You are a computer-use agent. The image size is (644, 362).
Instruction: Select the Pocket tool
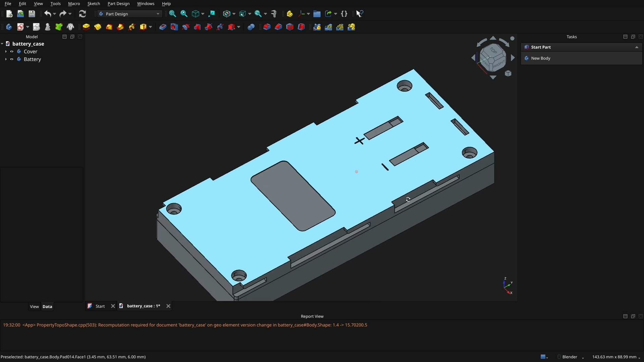point(163,27)
